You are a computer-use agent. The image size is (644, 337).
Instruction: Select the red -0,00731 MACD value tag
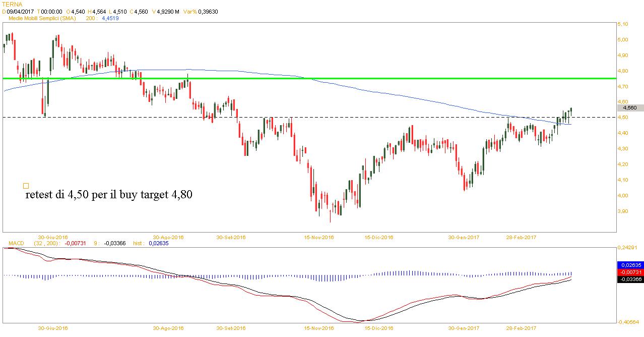(629, 272)
